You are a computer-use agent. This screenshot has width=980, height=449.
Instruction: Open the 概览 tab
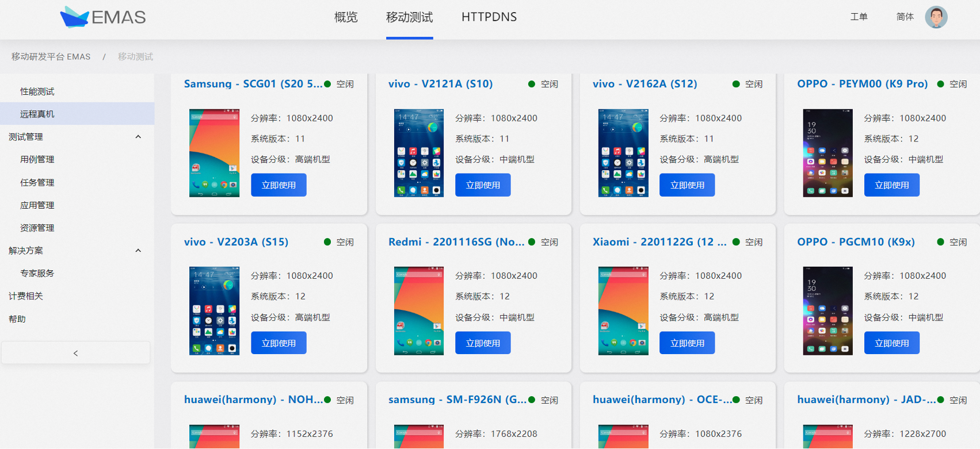click(346, 17)
